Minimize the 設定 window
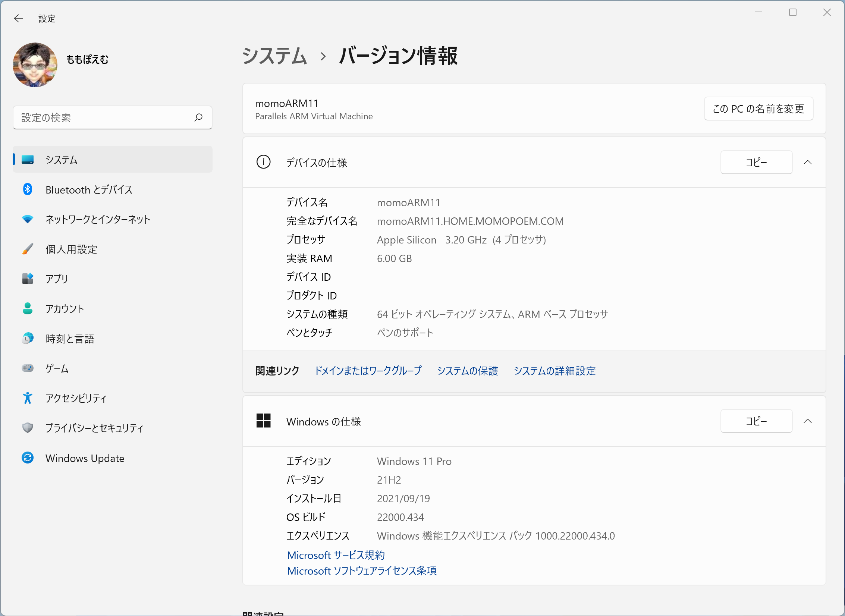 758,12
